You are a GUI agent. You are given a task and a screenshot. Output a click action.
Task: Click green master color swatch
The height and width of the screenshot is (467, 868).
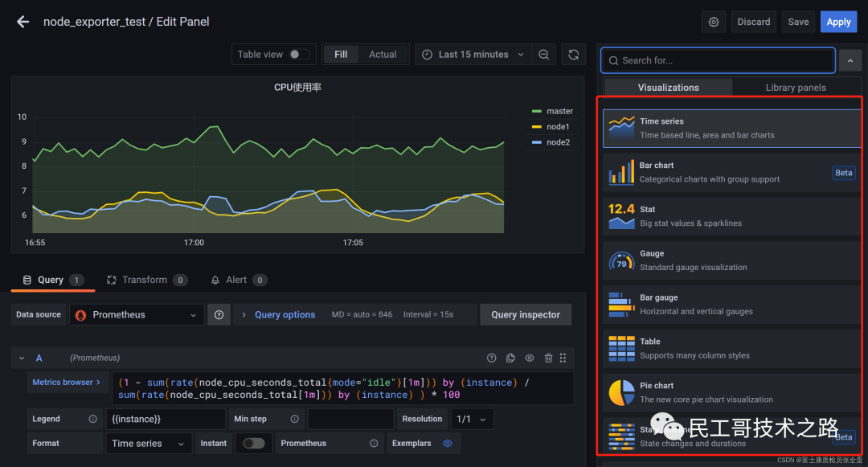click(536, 111)
